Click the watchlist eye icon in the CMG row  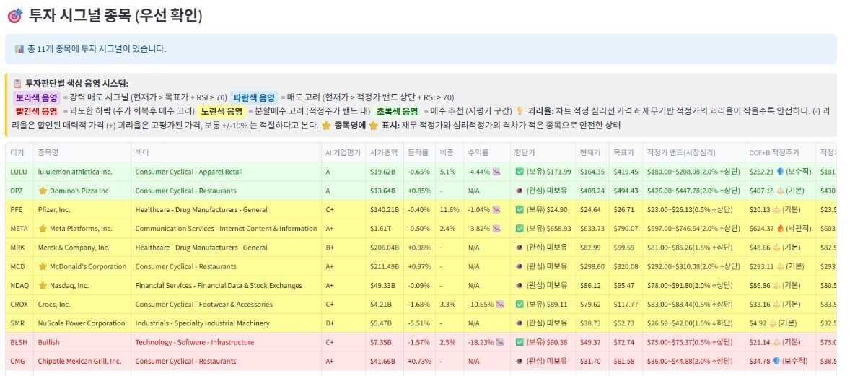click(x=520, y=361)
